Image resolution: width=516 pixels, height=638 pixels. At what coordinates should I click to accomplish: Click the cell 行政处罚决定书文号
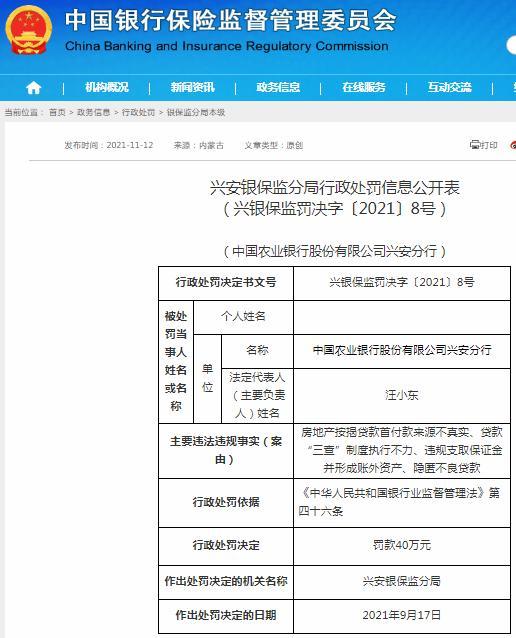pos(226,283)
